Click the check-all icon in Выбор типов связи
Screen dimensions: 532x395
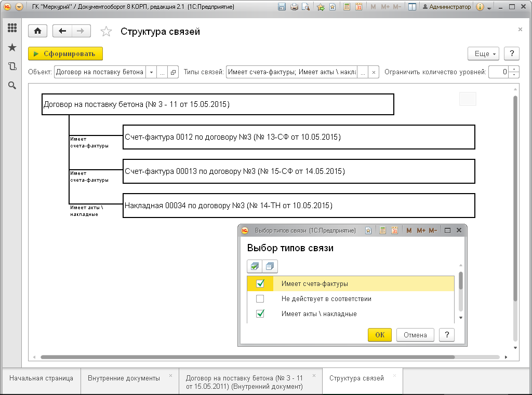(x=255, y=266)
